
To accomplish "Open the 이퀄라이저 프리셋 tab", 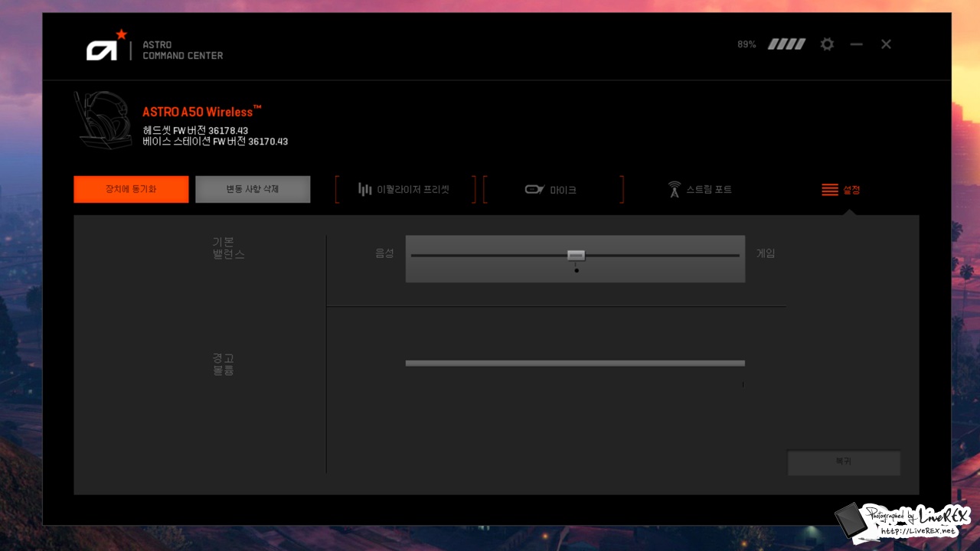I will pos(405,189).
